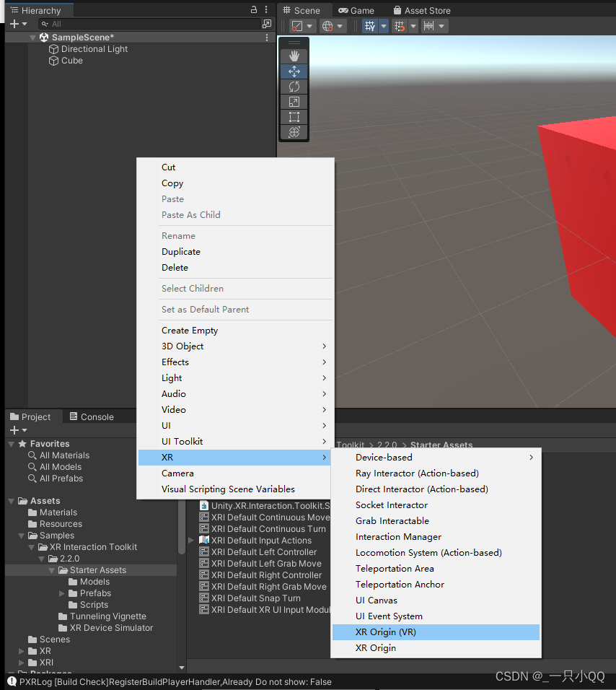
Task: Open the UI Toolkit submenu
Action: tap(235, 442)
